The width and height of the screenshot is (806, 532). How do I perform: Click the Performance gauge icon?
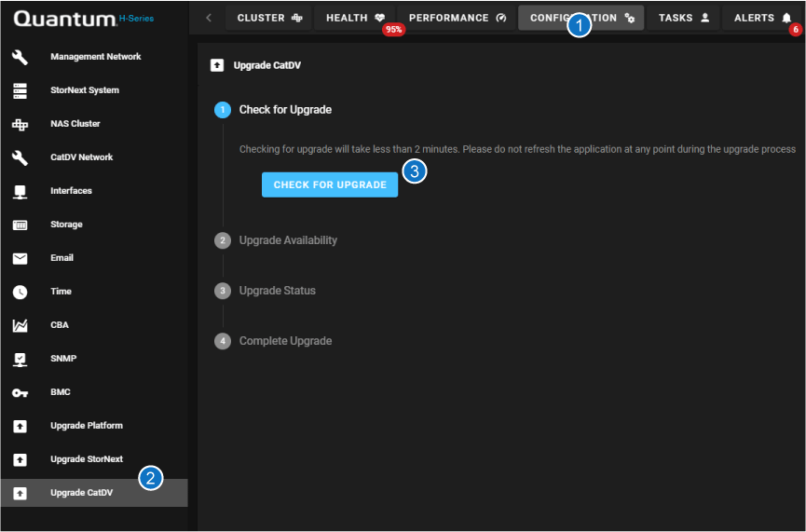(x=500, y=18)
